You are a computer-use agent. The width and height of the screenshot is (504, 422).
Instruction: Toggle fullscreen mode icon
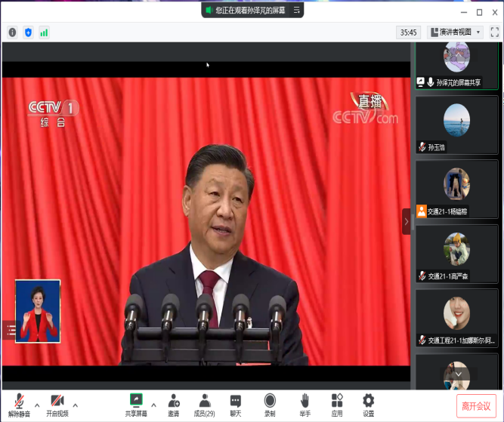coord(495,32)
